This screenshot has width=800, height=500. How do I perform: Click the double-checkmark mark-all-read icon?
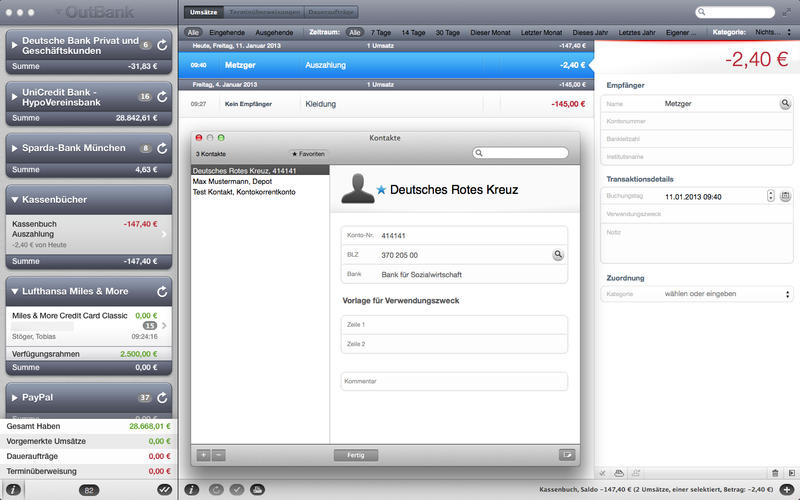(164, 490)
